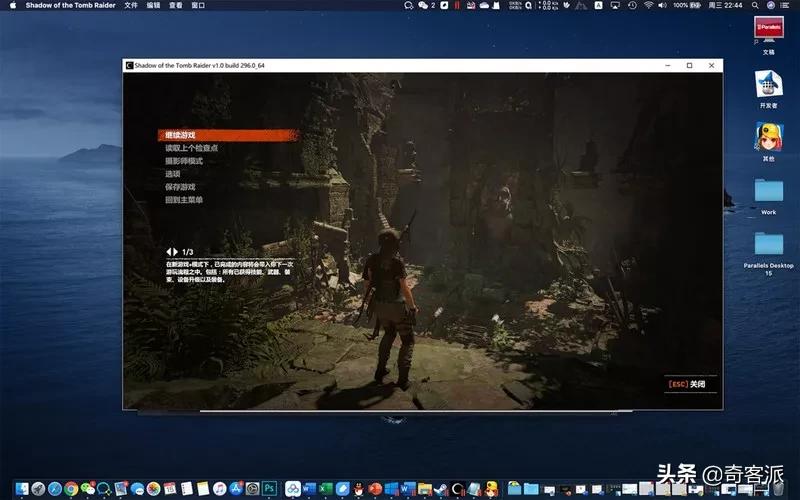The width and height of the screenshot is (800, 500).
Task: Select 继续游戏 (continue game) menu entry
Action: point(228,135)
